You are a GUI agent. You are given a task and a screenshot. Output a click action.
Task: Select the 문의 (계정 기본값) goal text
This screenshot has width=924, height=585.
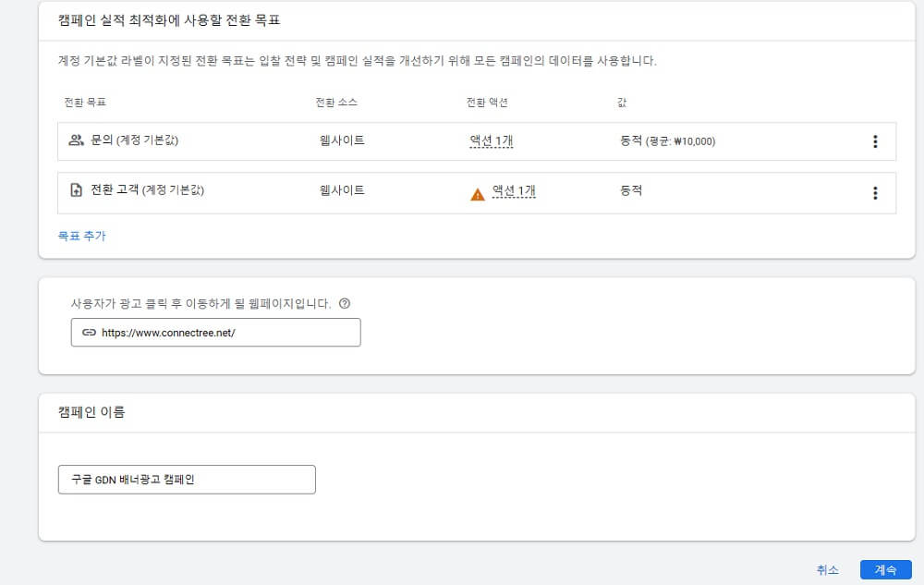pyautogui.click(x=134, y=140)
